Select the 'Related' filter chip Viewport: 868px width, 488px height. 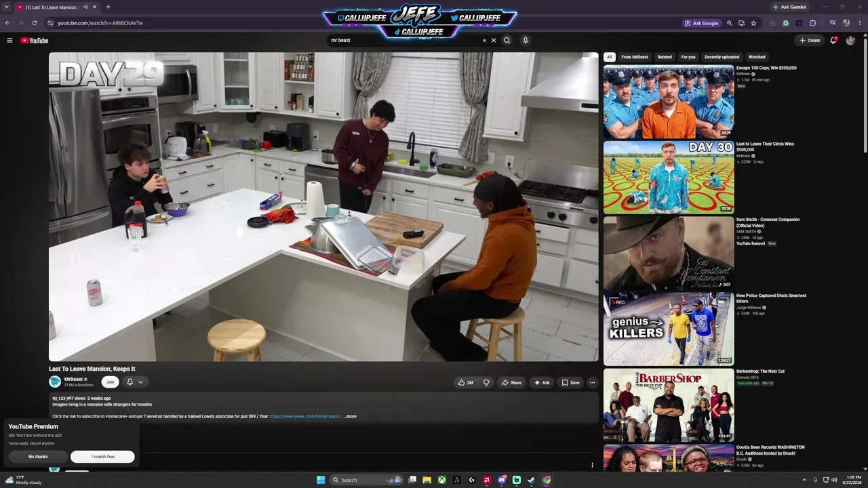click(665, 58)
